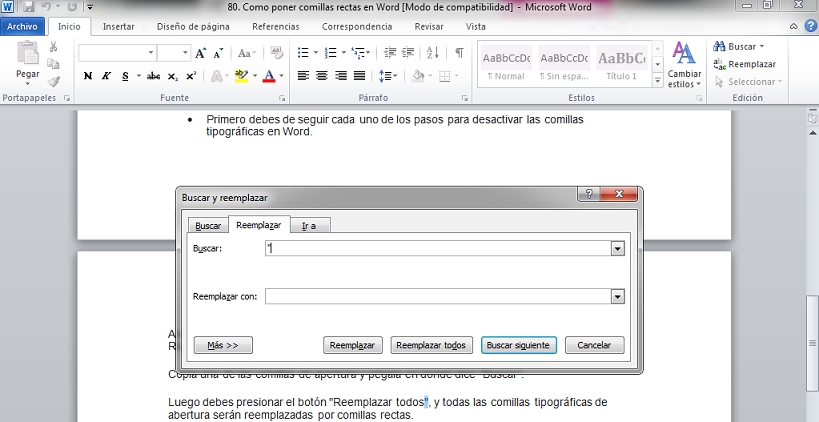Viewport: 819px width, 422px height.
Task: Click the text effects A icon
Action: pyautogui.click(x=216, y=76)
